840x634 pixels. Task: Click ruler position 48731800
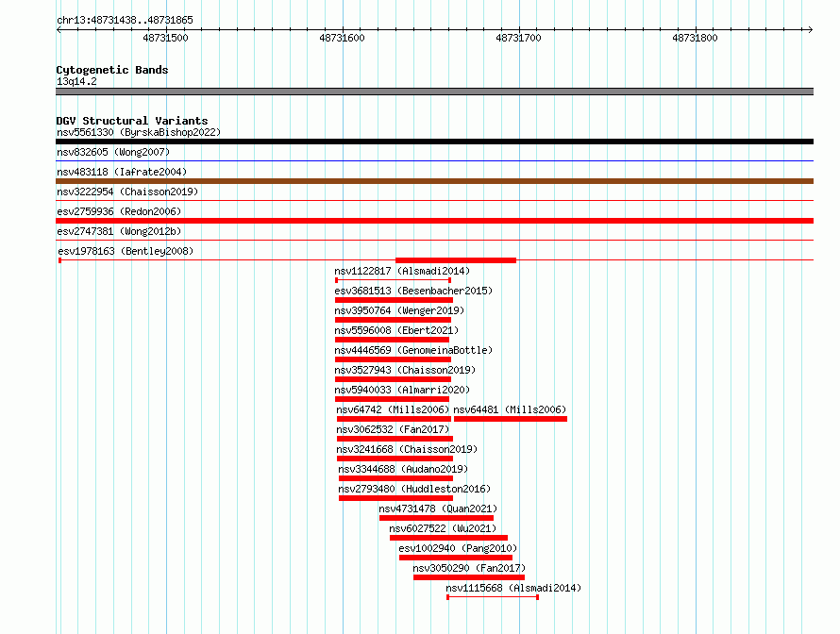(695, 38)
